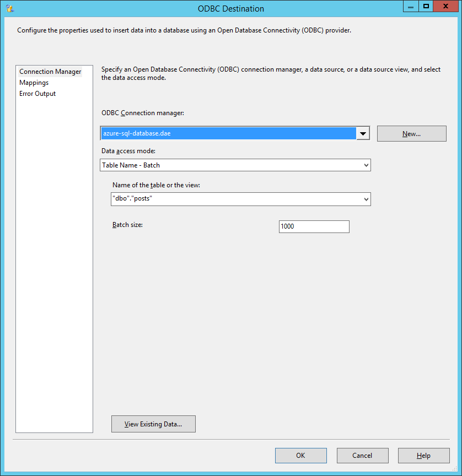Open the ODBC Connection manager dropdown
Image resolution: width=462 pixels, height=476 pixels.
362,133
